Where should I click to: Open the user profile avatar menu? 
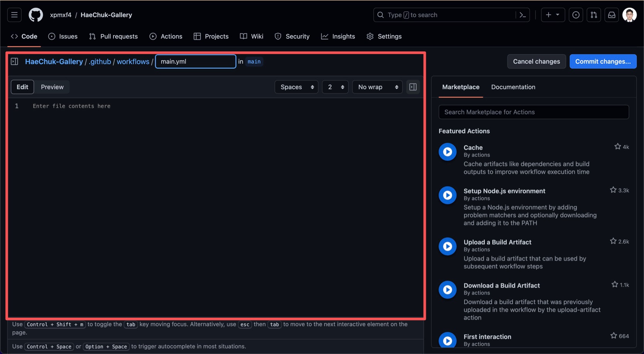tap(630, 15)
